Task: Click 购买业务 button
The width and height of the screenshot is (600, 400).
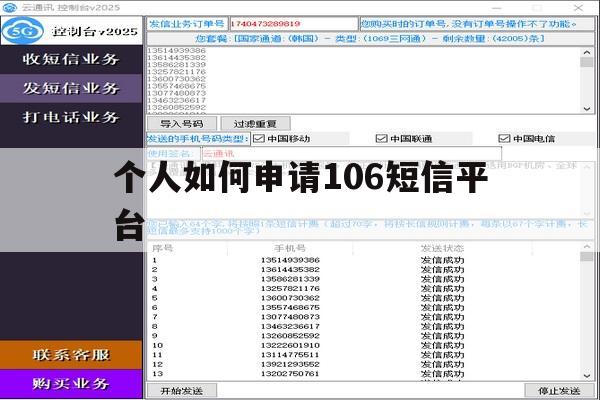Action: point(71,384)
